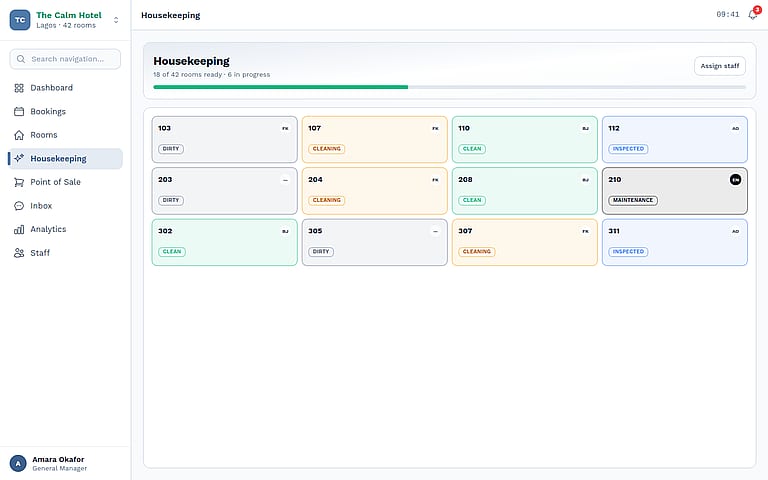The height and width of the screenshot is (480, 768).
Task: Click the DIRTY pill on room 305
Action: point(321,252)
